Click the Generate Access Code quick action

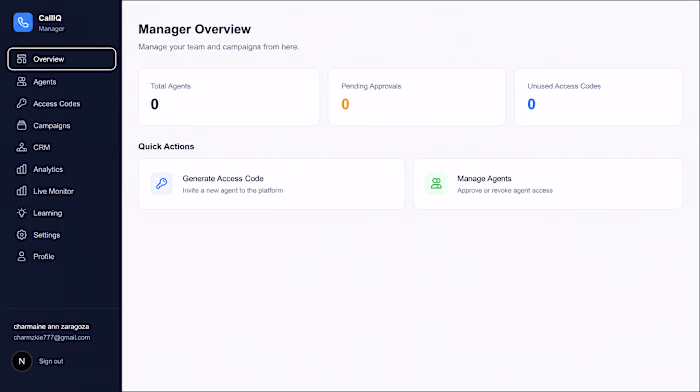pos(271,183)
